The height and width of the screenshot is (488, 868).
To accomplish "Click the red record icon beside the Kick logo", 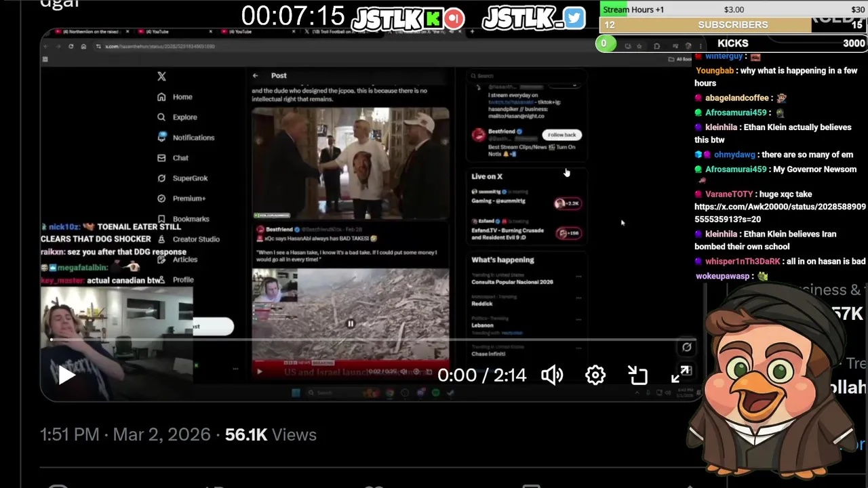I will pyautogui.click(x=454, y=18).
